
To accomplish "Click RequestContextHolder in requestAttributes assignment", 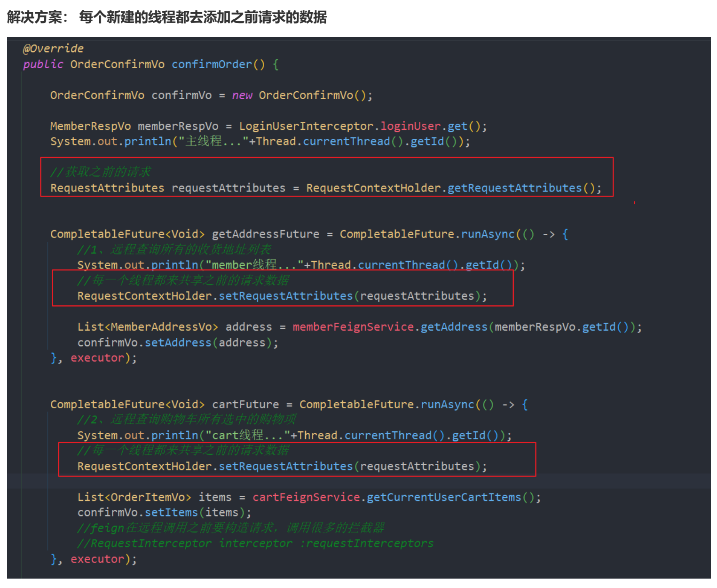I will (x=373, y=188).
